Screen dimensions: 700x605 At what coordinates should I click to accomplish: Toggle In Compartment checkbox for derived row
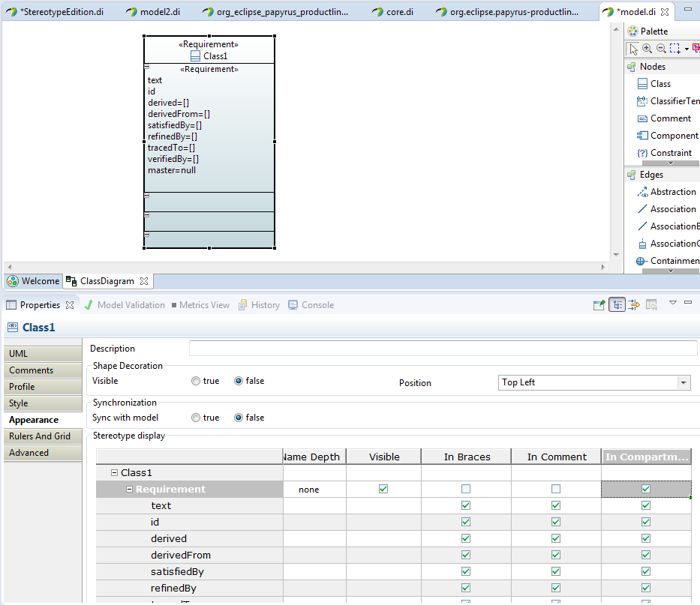646,538
